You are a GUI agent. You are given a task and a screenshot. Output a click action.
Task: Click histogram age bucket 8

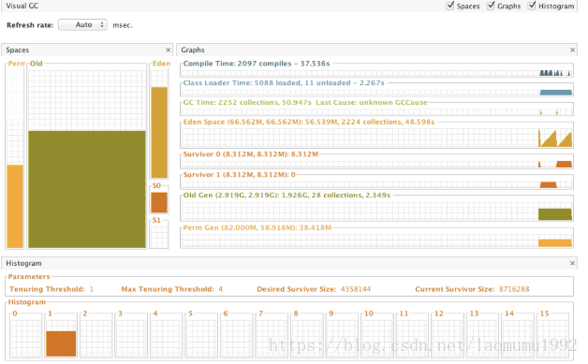tap(307, 335)
